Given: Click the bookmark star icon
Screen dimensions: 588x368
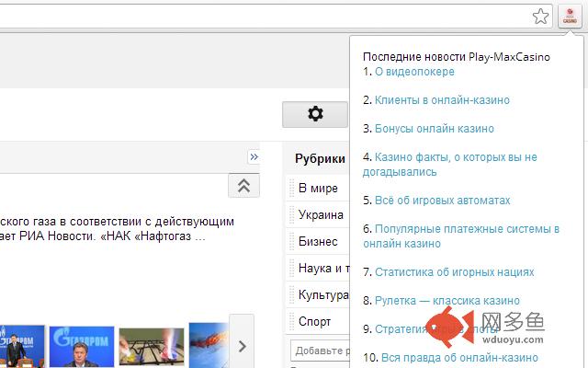Looking at the screenshot, I should 540,17.
